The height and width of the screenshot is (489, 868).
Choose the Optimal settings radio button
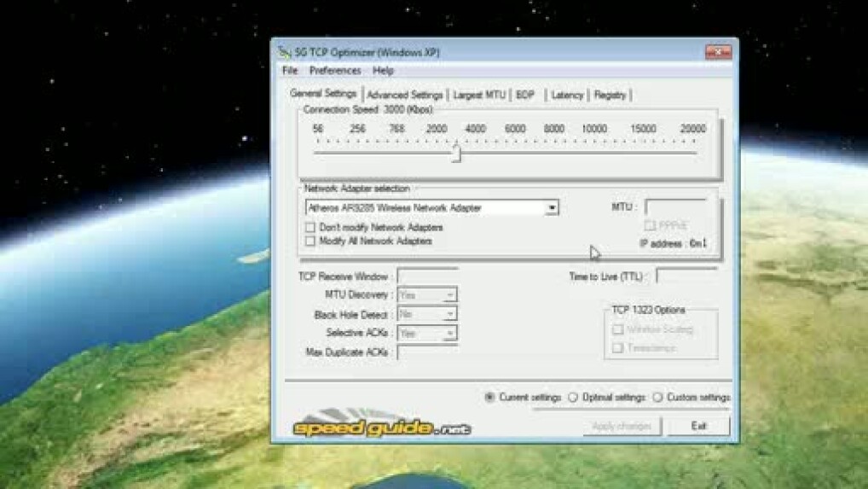[x=573, y=398]
